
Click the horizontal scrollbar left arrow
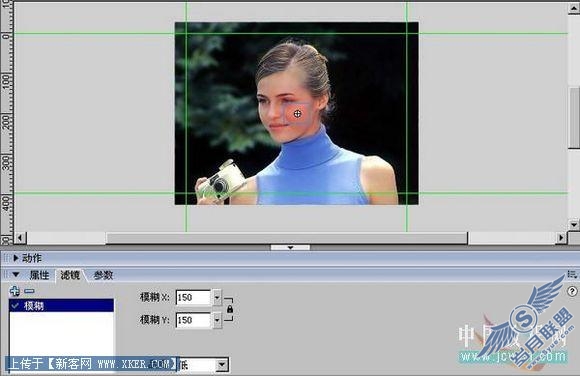click(20, 237)
